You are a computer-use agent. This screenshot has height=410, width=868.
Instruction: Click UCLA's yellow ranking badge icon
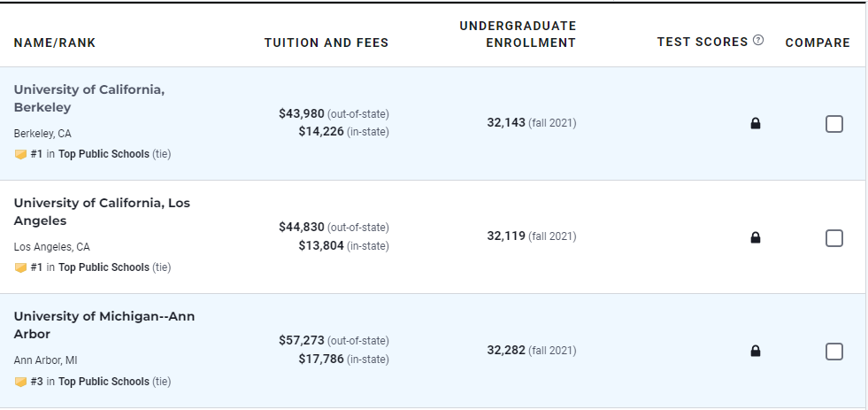coord(20,268)
